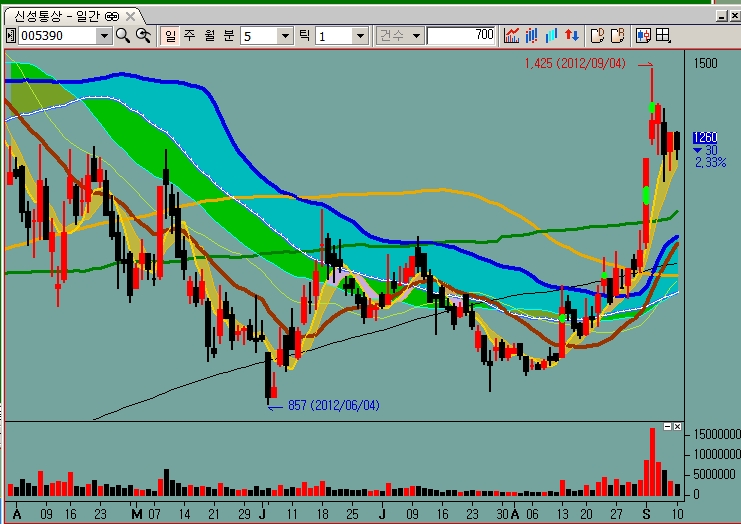Image resolution: width=741 pixels, height=524 pixels.
Task: Click the 2,33% change text
Action: coord(710,163)
